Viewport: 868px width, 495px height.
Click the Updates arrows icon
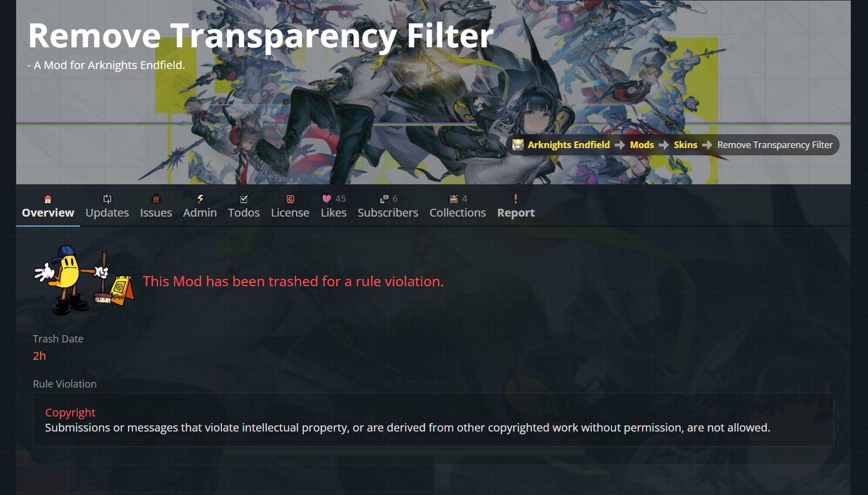coord(107,199)
